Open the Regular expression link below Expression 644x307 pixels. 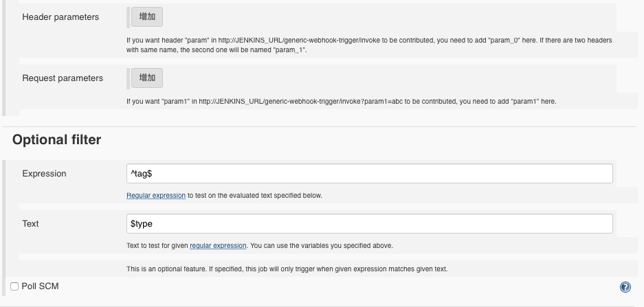point(156,196)
